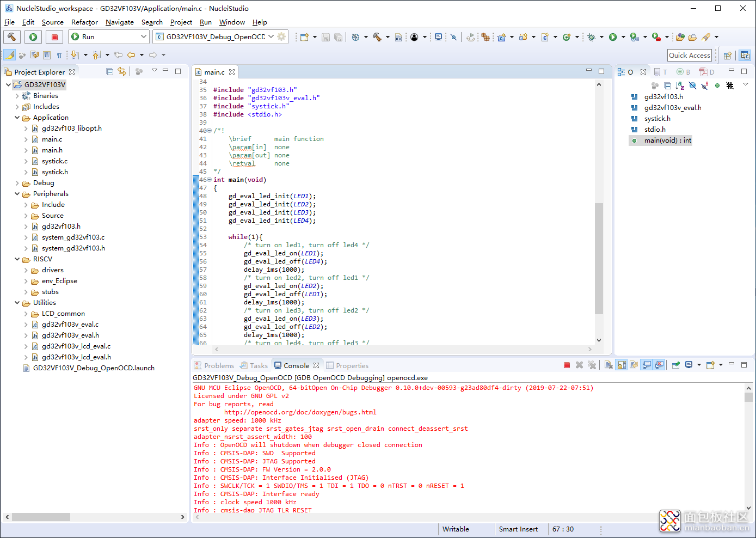
Task: Click Collapse All in Project Explorer
Action: pyautogui.click(x=109, y=71)
